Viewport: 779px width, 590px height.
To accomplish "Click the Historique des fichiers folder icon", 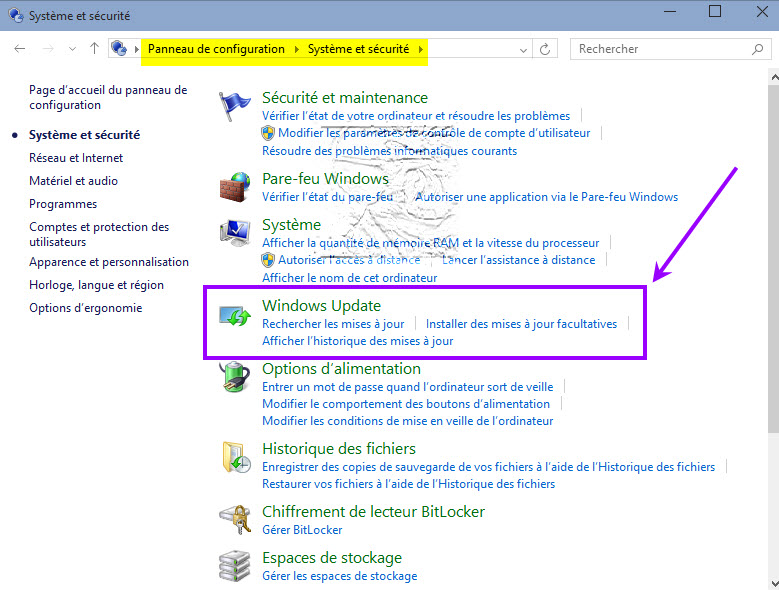I will (x=235, y=457).
